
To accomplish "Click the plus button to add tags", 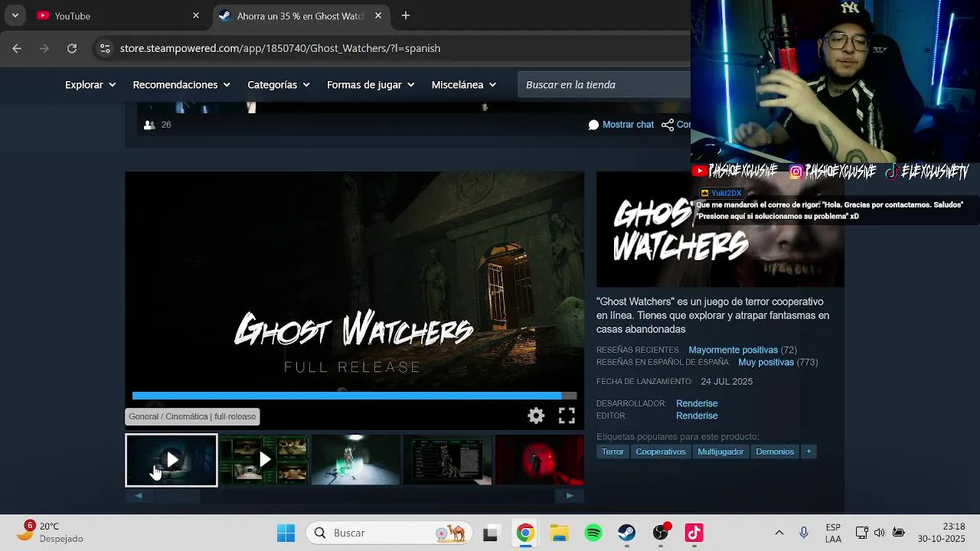I will [x=808, y=452].
